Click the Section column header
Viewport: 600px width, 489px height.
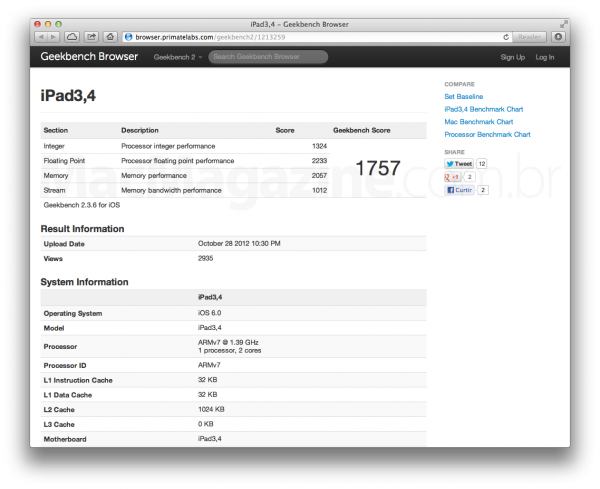pyautogui.click(x=56, y=130)
